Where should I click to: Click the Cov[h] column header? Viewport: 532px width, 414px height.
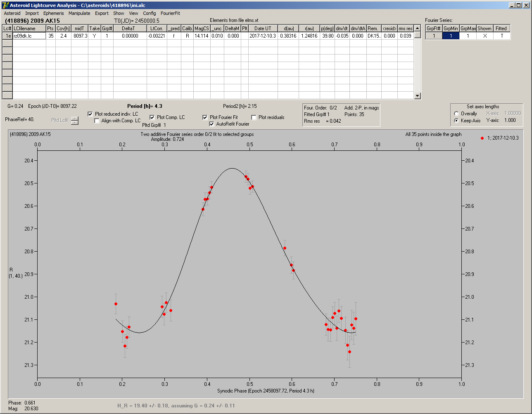tap(63, 29)
